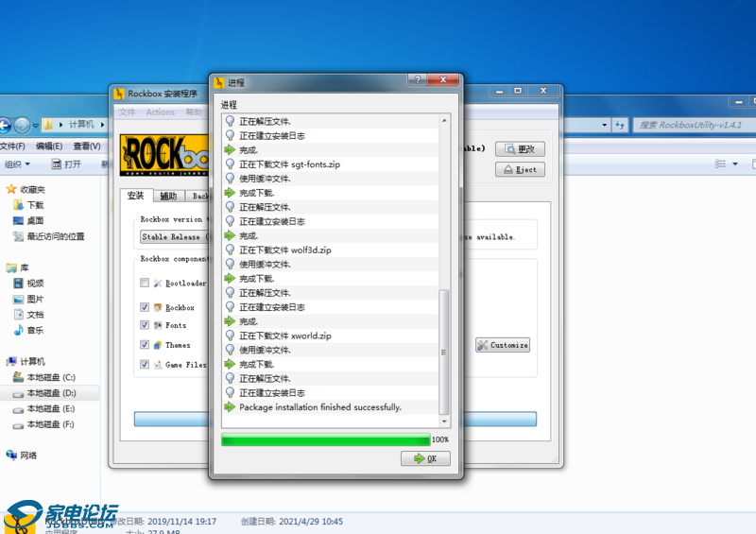Open 编辑(E) menu in Explorer window
756x534 pixels.
[49, 146]
